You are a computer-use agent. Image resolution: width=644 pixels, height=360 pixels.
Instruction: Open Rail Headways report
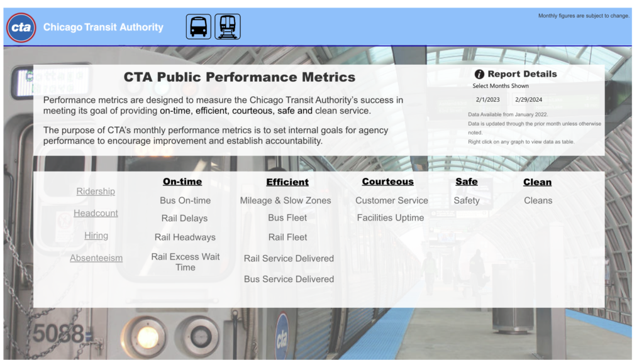coord(185,237)
